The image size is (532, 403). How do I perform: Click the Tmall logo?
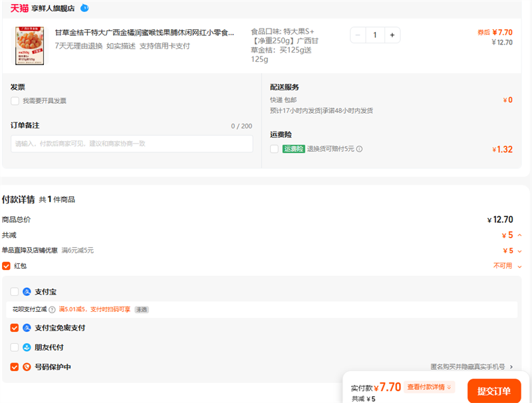pos(19,8)
